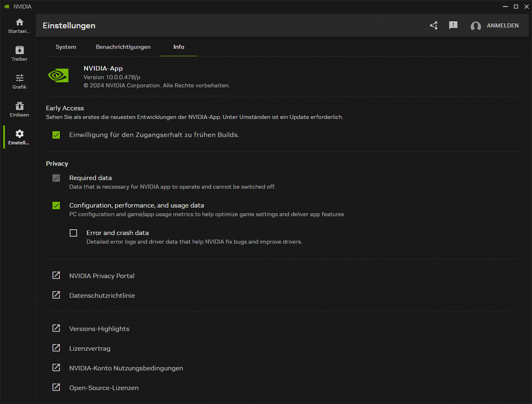Close the NVIDIA window
Screen dimensions: 532x404
[x=527, y=7]
